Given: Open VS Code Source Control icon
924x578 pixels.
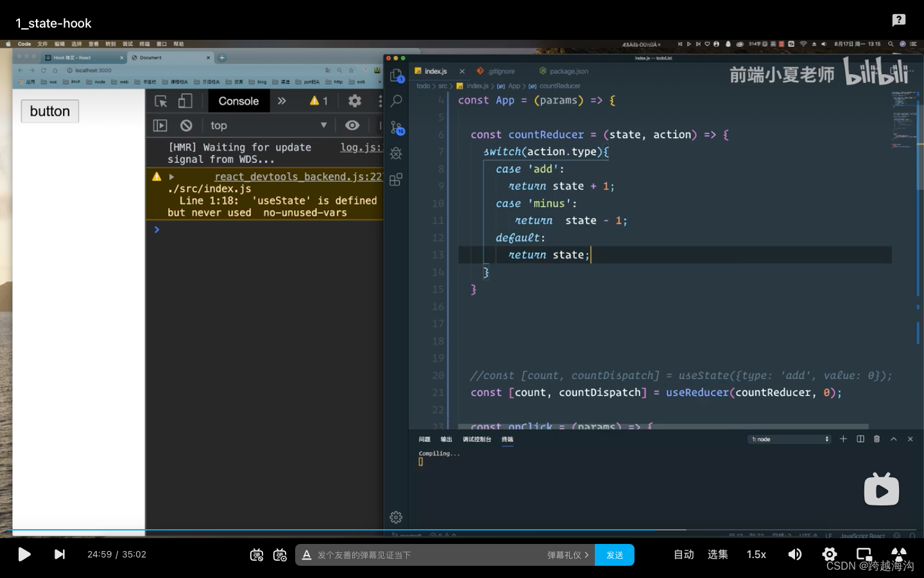Looking at the screenshot, I should 397,127.
